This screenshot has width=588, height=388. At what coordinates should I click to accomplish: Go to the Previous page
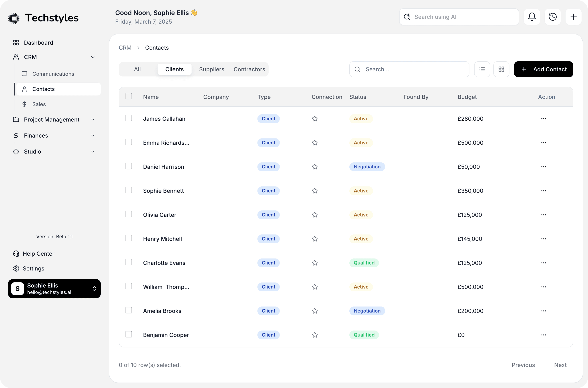coord(523,365)
